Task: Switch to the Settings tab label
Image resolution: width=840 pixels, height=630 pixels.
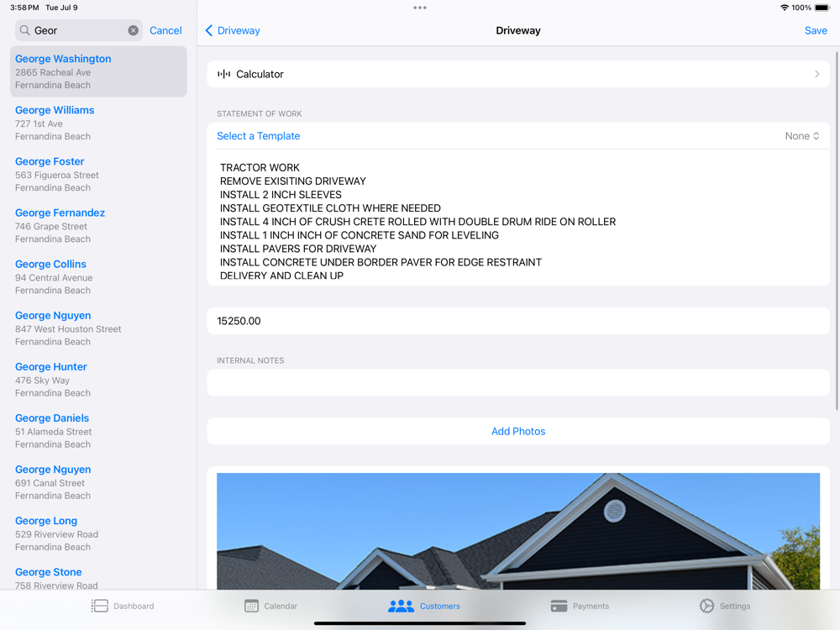Action: click(735, 606)
